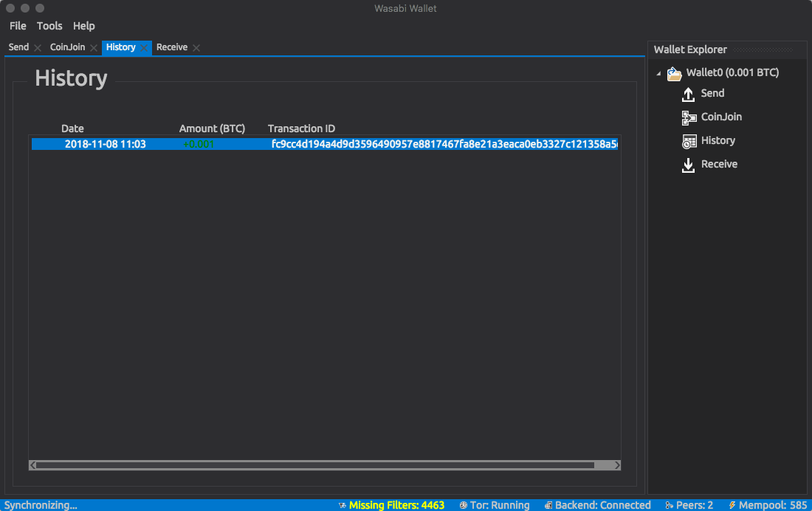The image size is (812, 511).
Task: Sort by the Amount (BTC) column header
Action: click(x=212, y=128)
